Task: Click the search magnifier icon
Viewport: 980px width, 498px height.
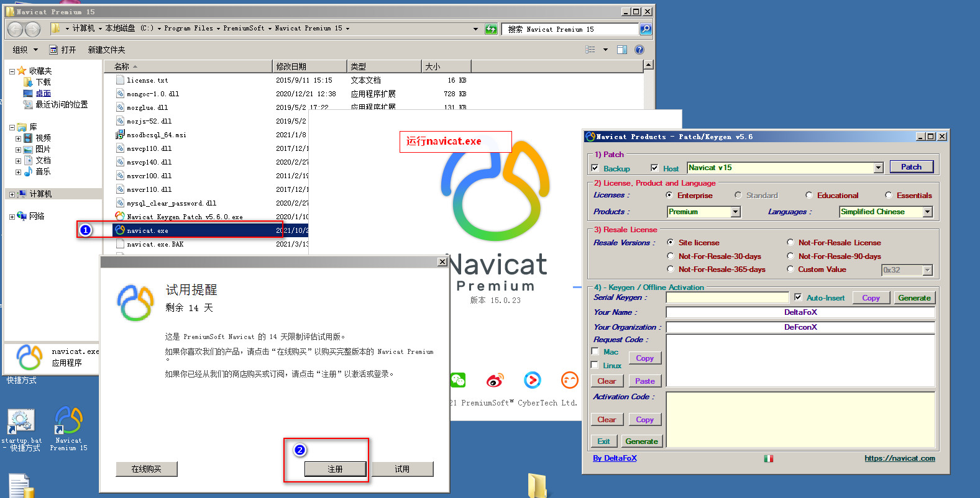Action: 646,29
